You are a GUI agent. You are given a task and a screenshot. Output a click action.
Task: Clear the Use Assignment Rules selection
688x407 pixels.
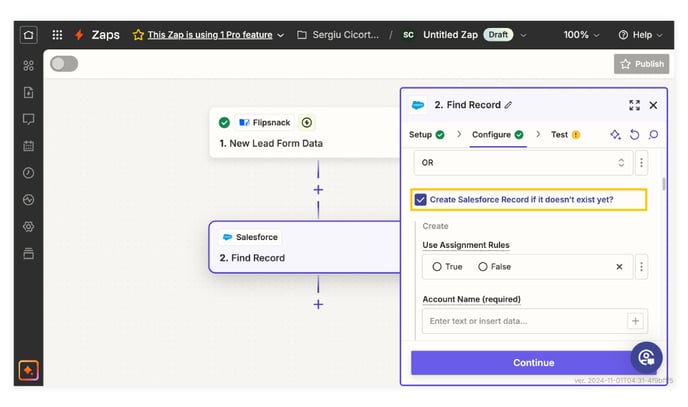click(619, 267)
